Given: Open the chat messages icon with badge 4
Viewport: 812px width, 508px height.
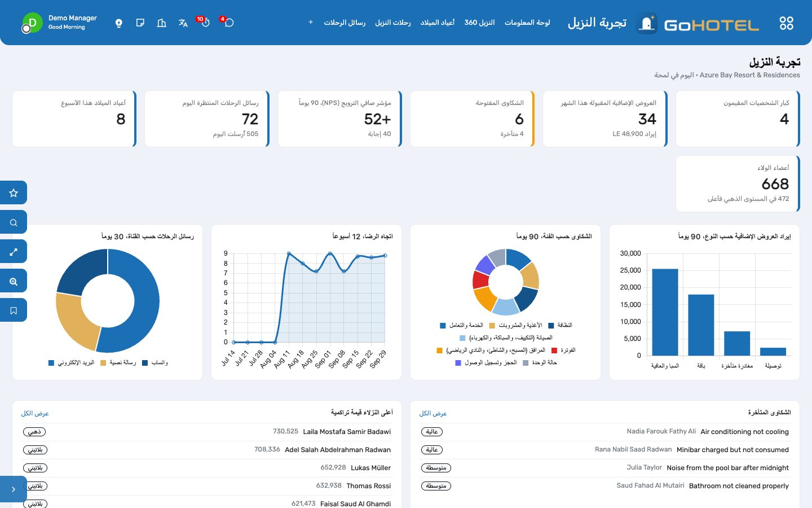Looking at the screenshot, I should [x=229, y=23].
